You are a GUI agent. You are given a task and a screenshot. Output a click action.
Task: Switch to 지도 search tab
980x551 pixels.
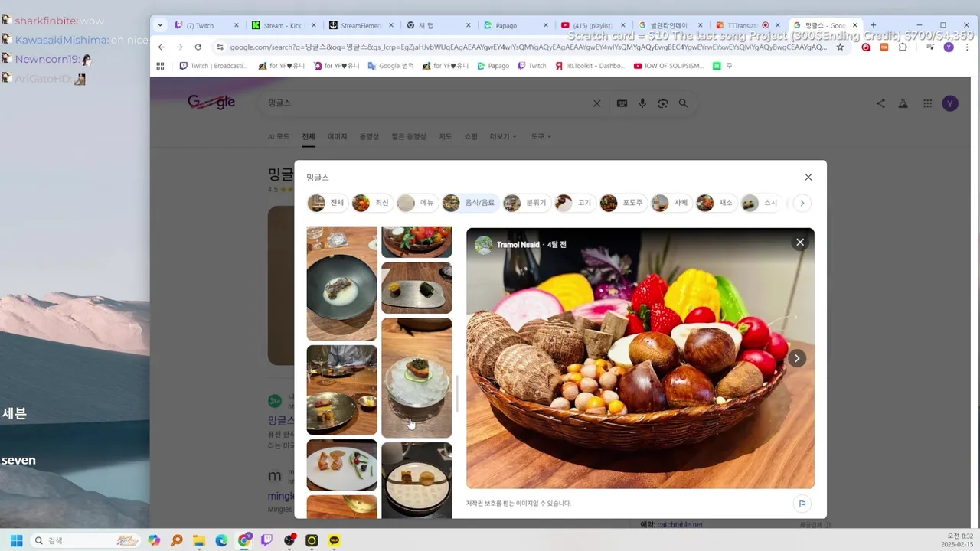(446, 137)
